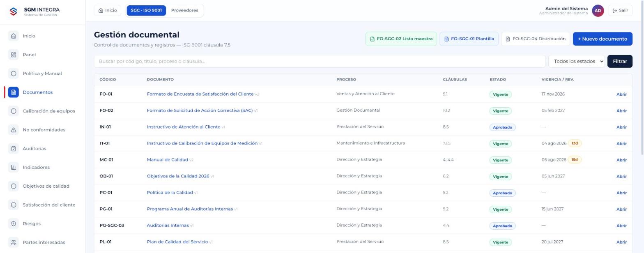
Task: Click Abrir for the FO-01 row
Action: point(621,94)
